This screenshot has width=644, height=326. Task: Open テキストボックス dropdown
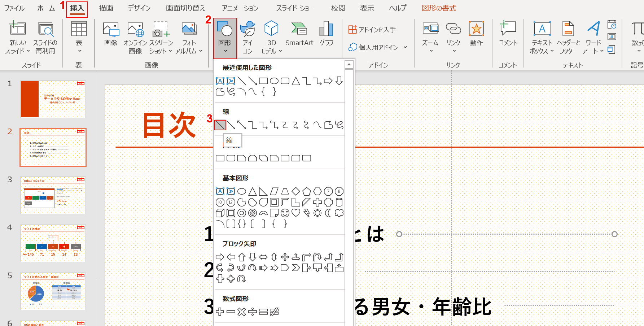[542, 38]
